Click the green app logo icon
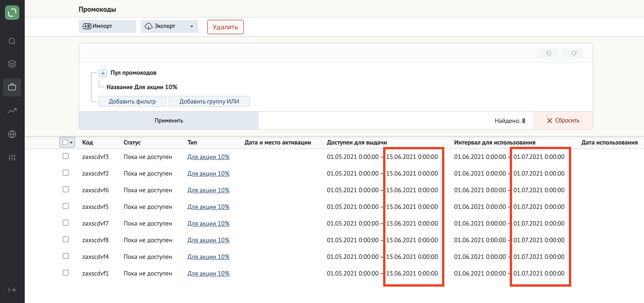The image size is (644, 303). click(12, 12)
